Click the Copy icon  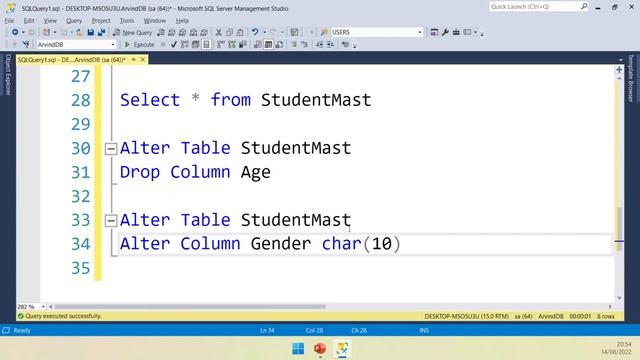click(229, 32)
